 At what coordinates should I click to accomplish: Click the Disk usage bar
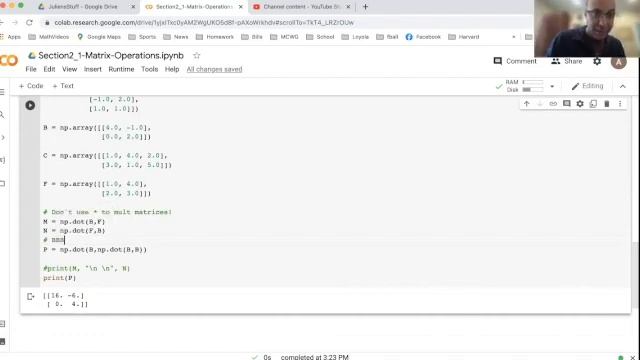pyautogui.click(x=533, y=90)
